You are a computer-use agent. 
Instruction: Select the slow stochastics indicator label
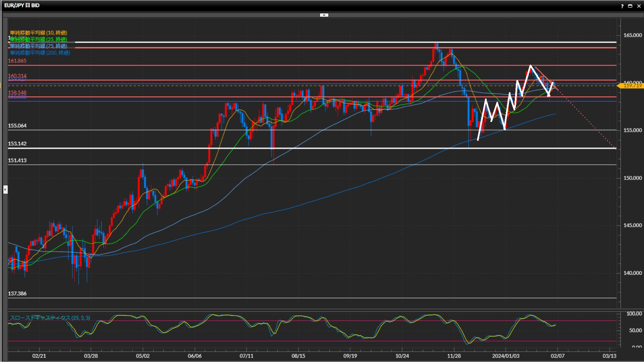coord(50,318)
